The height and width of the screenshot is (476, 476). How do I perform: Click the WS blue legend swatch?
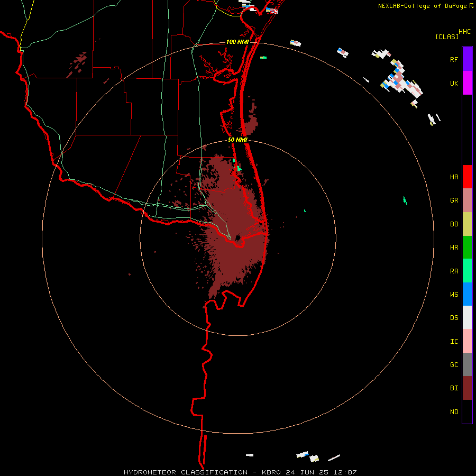tap(467, 294)
